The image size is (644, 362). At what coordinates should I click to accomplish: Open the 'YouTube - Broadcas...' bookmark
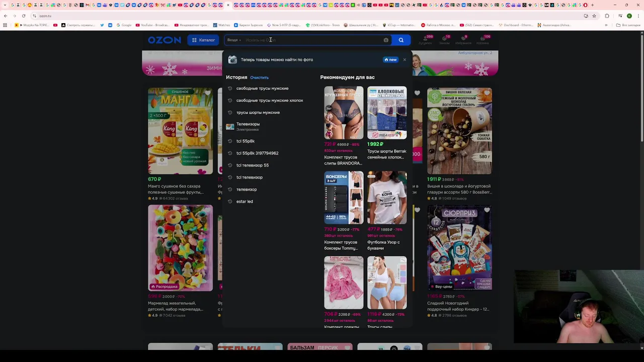152,25
